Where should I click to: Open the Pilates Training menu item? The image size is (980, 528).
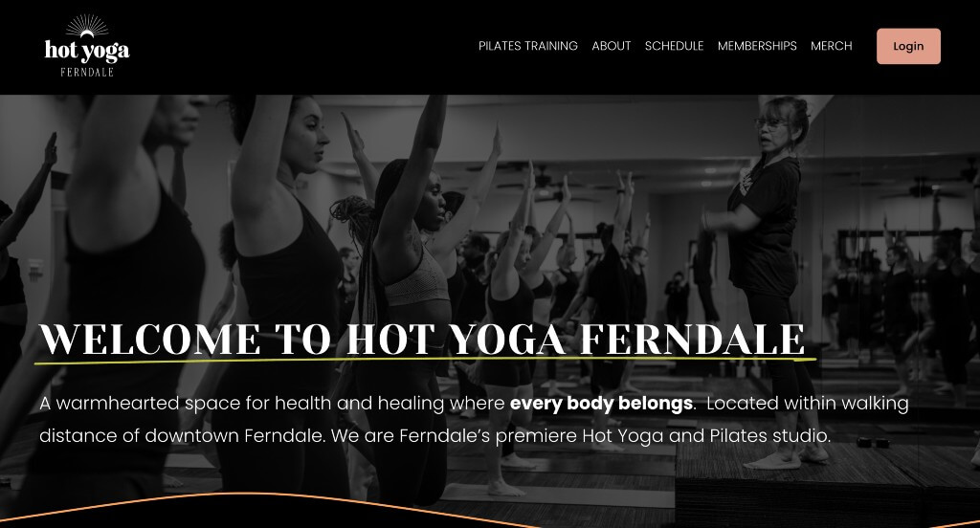(528, 46)
